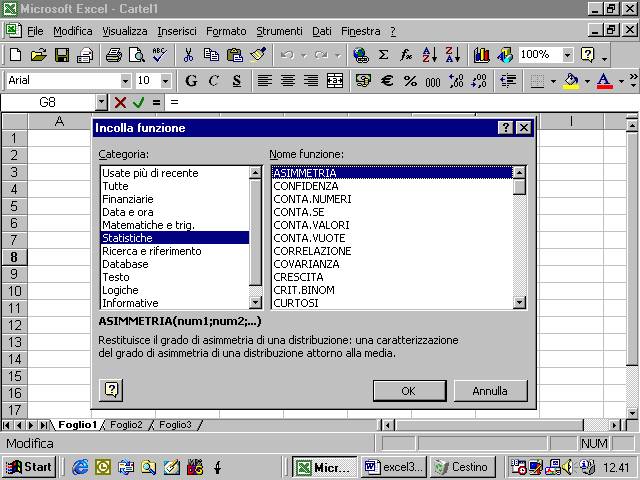Cancel formula entry with the red X
Image resolution: width=640 pixels, height=480 pixels.
pos(120,102)
